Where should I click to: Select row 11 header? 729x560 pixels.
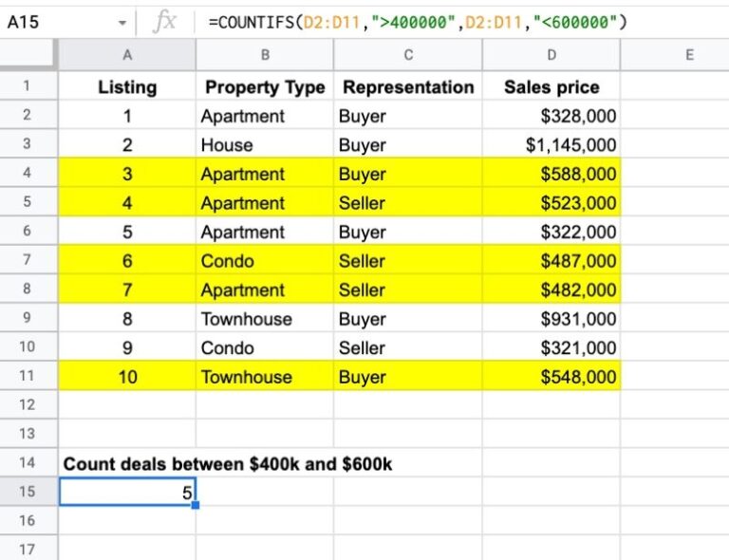(28, 377)
